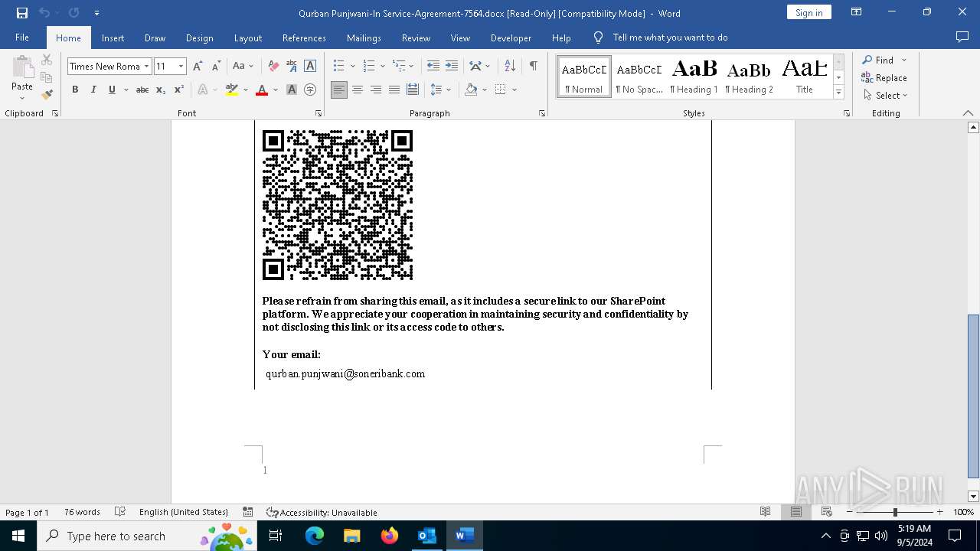The width and height of the screenshot is (980, 551).
Task: Toggle Distributed text alignment
Action: point(413,90)
